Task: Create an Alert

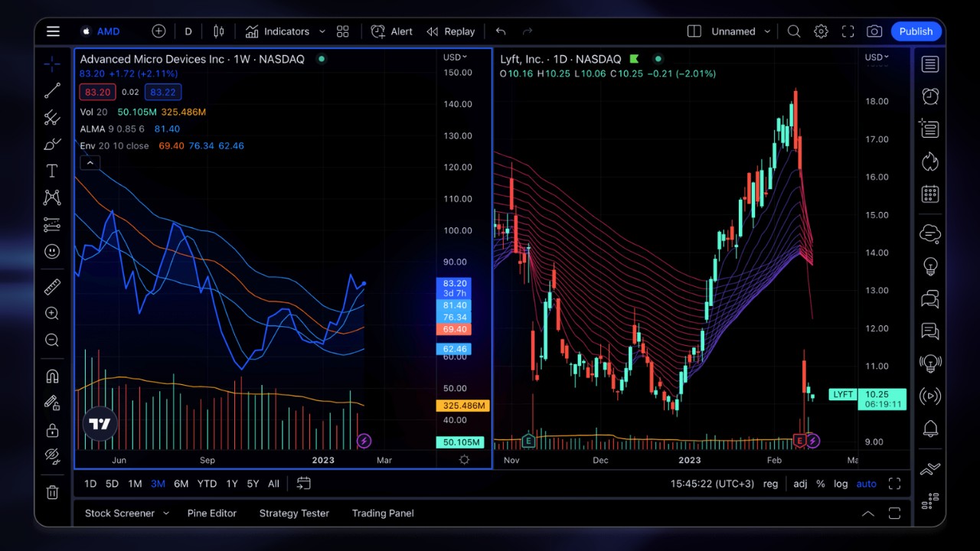Action: pos(392,31)
